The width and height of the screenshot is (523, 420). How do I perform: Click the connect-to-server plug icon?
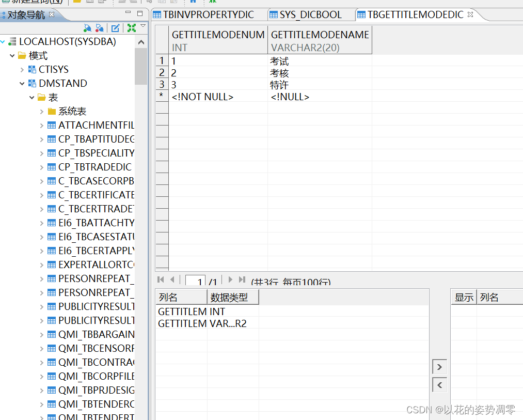[x=87, y=28]
